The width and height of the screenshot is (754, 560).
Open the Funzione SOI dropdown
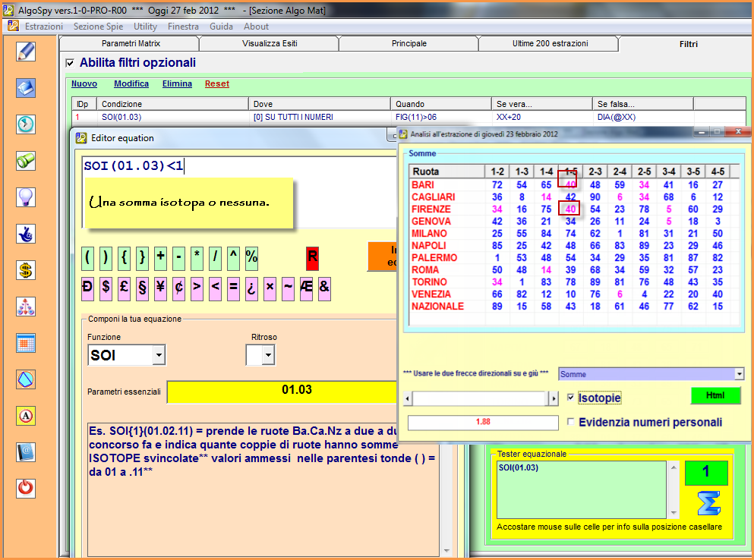pos(158,355)
